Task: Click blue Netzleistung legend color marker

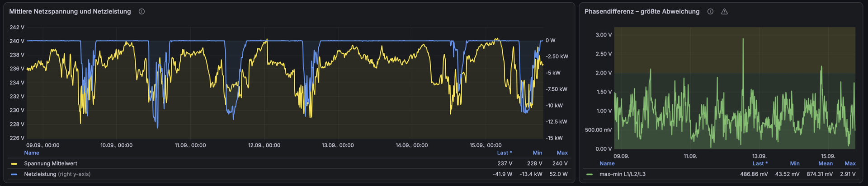Action: click(14, 174)
